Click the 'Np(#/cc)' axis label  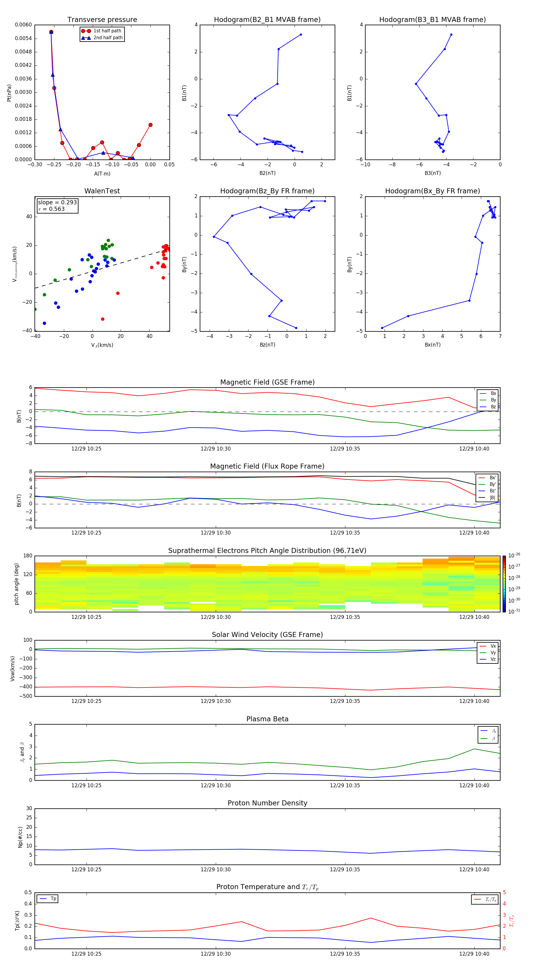tap(20, 837)
